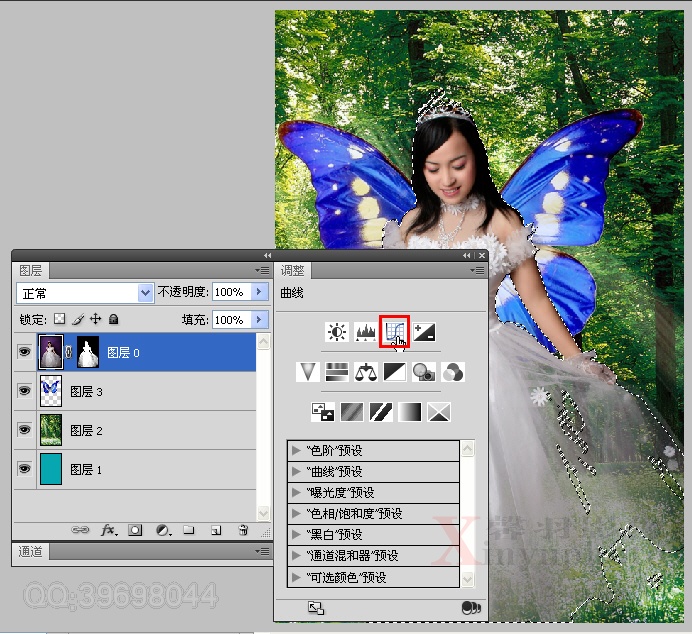The width and height of the screenshot is (692, 634).
Task: Create a Selective Color adjustment layer
Action: [439, 412]
